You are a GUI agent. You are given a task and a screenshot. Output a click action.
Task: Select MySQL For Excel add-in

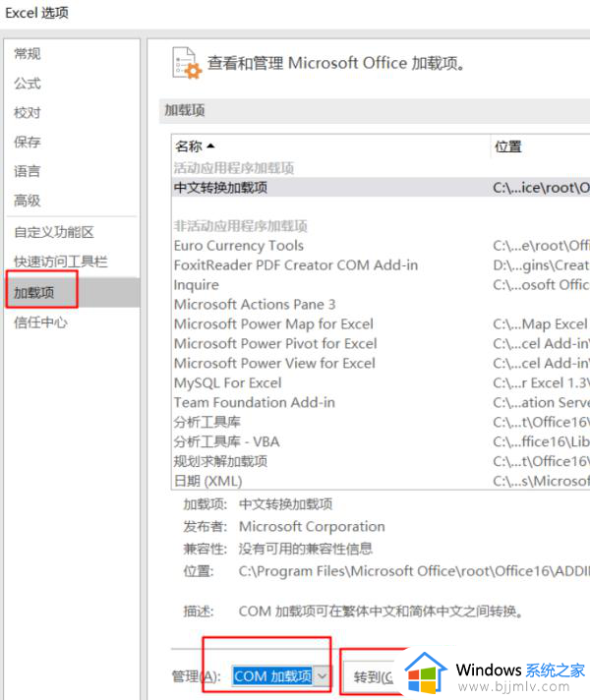click(381, 383)
